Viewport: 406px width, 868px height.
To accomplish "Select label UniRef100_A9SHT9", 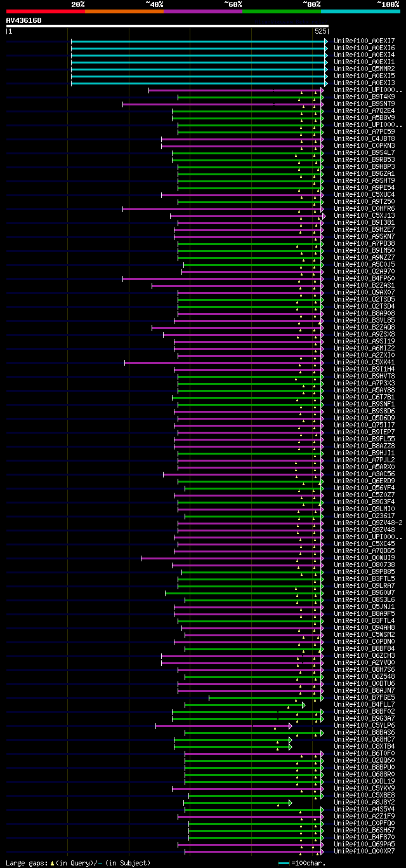I will coord(364,180).
